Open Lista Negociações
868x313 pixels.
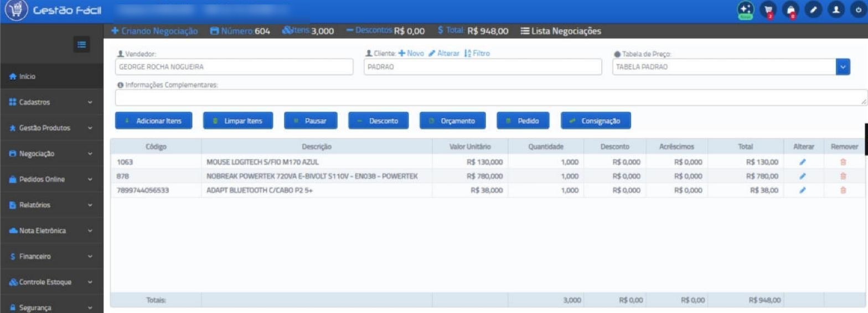pos(561,31)
